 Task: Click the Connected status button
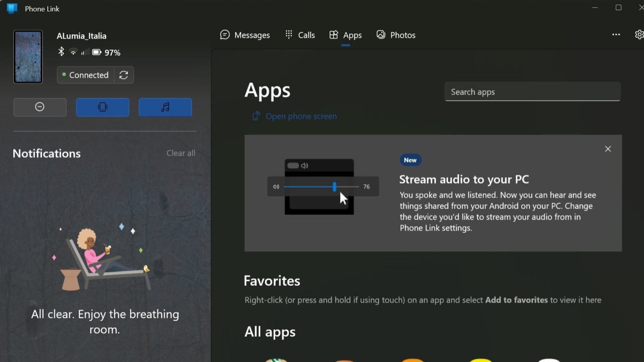[86, 75]
